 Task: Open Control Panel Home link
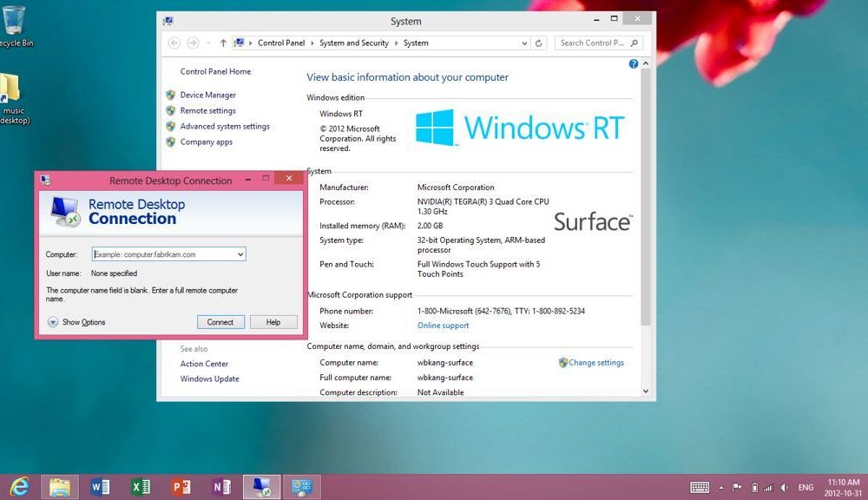[215, 71]
